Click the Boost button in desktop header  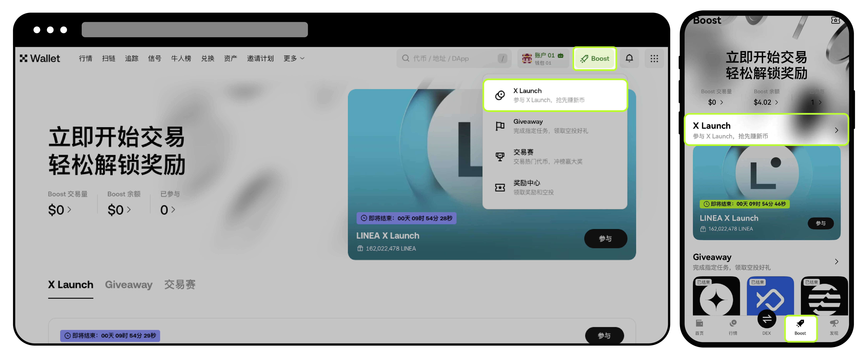click(595, 59)
